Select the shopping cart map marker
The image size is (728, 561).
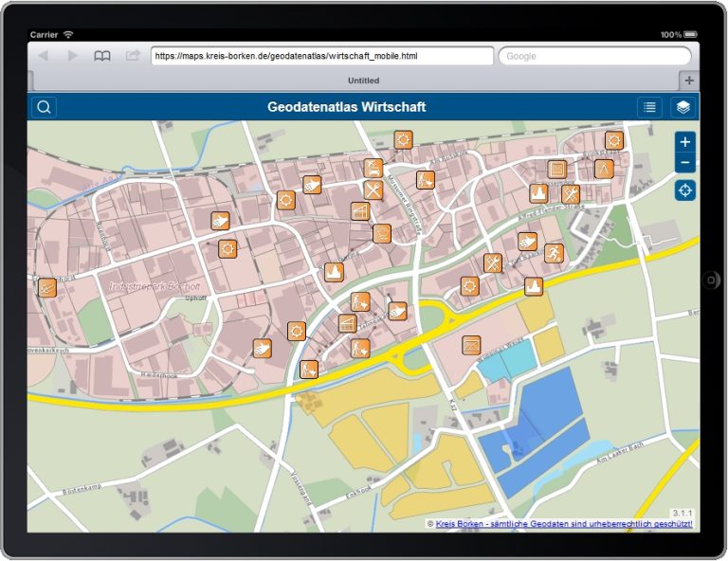click(382, 234)
